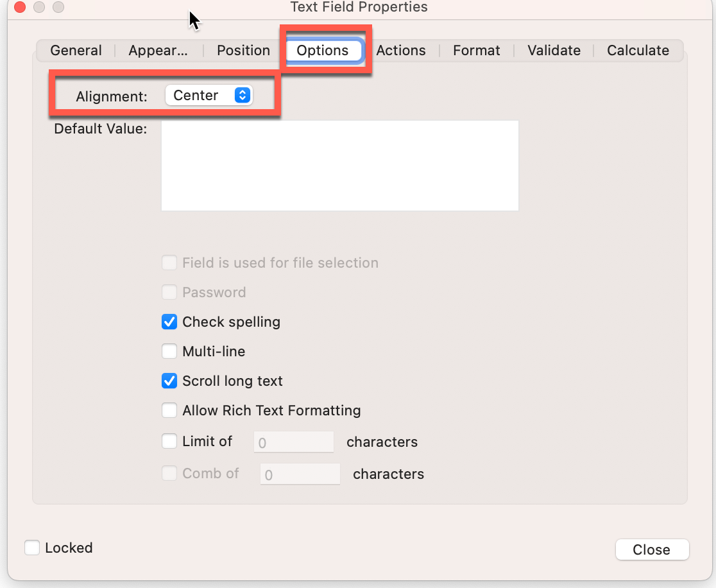
Task: Click the Close button
Action: tap(652, 549)
